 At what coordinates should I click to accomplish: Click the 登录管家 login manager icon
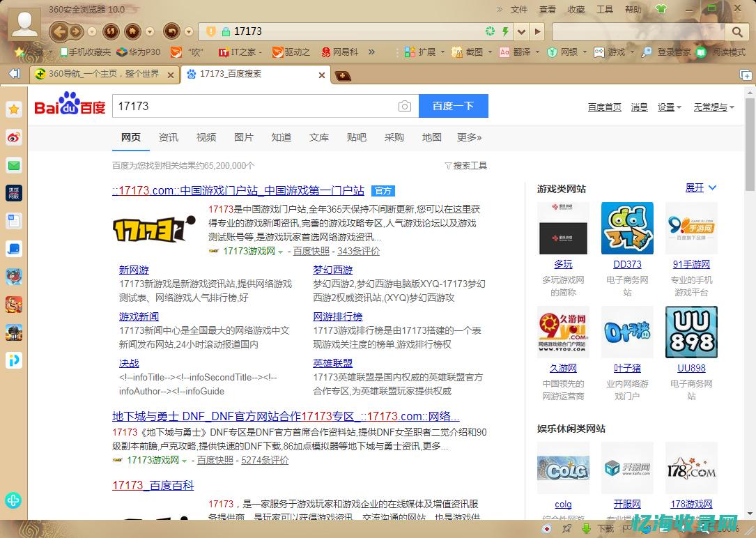[x=665, y=53]
